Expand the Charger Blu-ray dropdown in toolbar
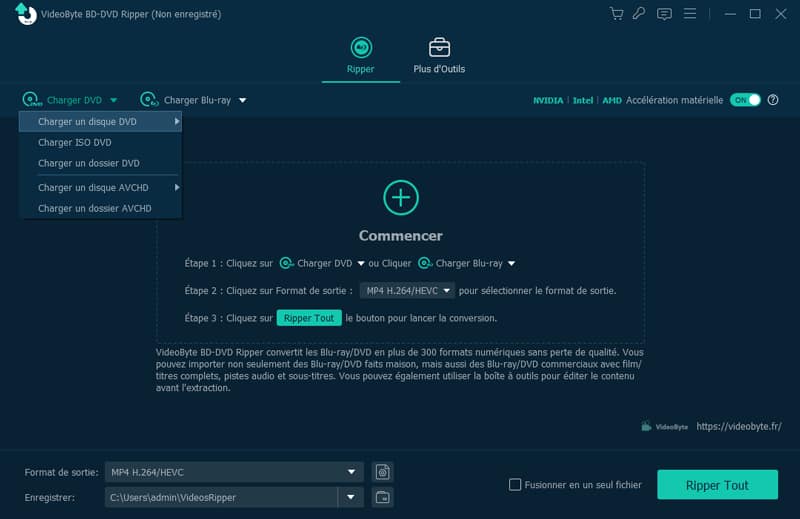This screenshot has height=519, width=800. 242,100
